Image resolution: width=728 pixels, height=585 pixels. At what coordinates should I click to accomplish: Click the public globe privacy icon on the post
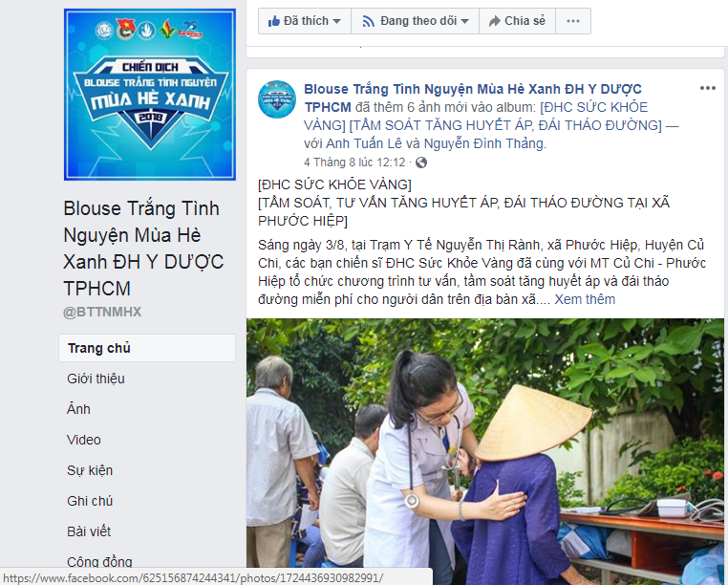(421, 162)
